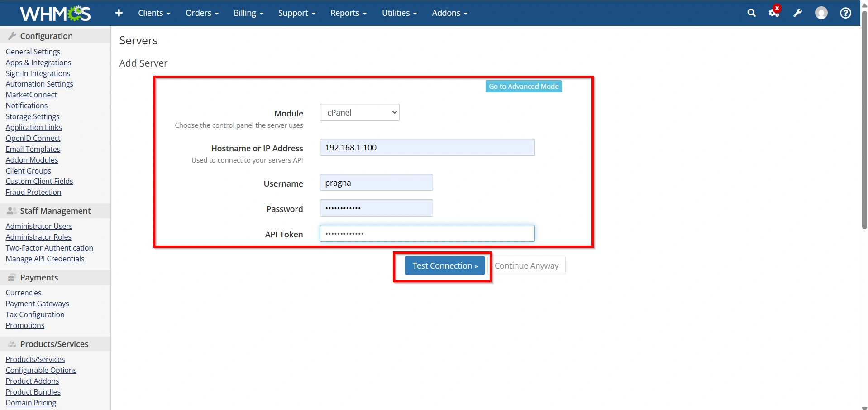Click the Continue Anyway button
The image size is (868, 410).
[x=526, y=266]
